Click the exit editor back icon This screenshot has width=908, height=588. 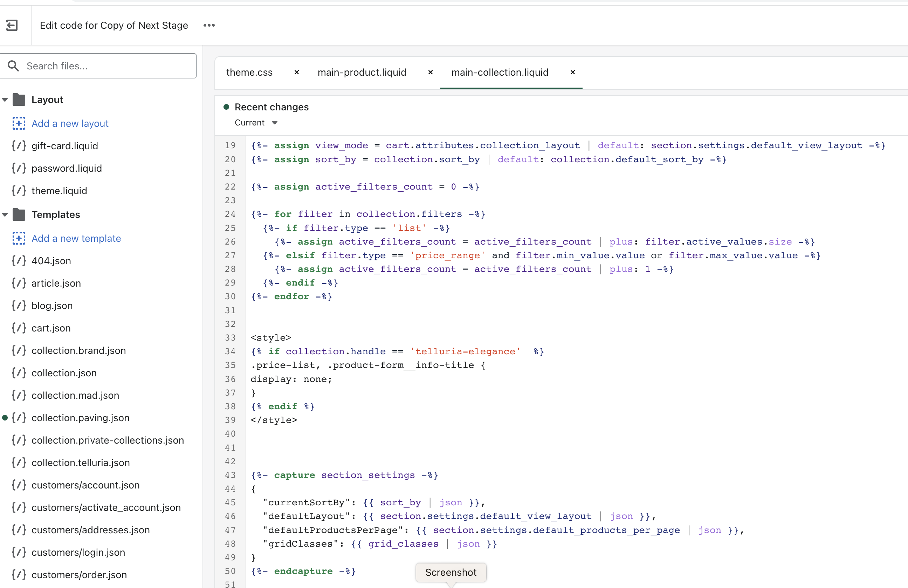[x=12, y=25]
